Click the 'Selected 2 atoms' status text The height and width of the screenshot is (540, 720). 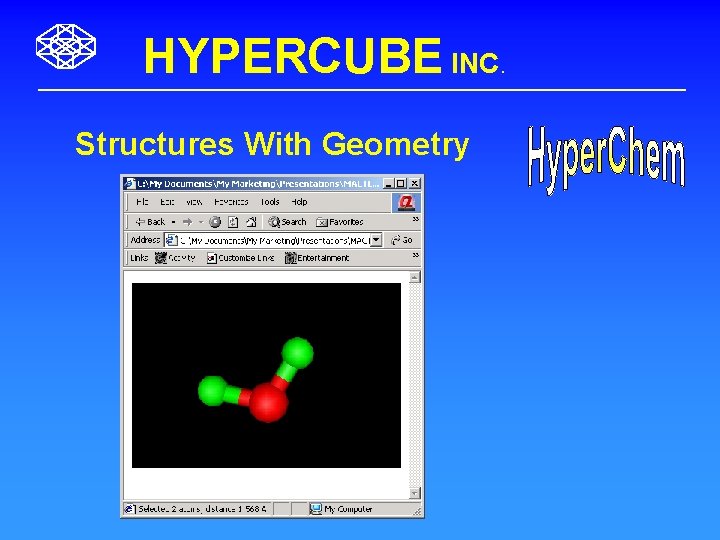coord(202,509)
